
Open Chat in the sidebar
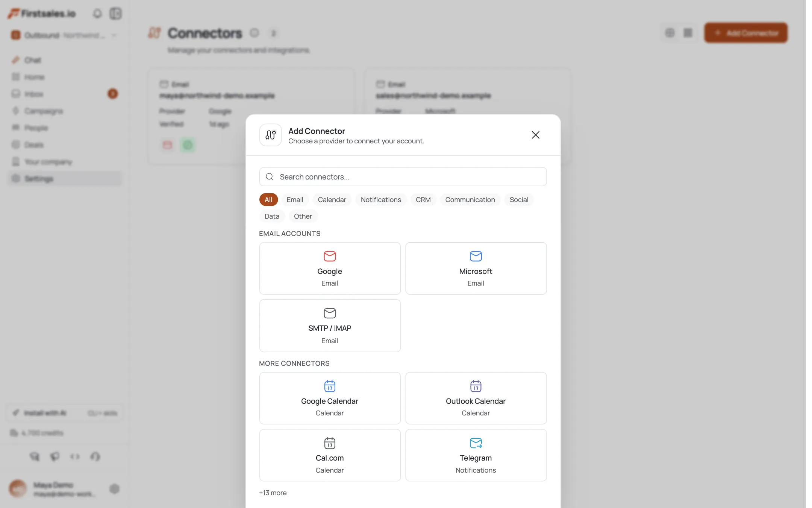click(65, 60)
